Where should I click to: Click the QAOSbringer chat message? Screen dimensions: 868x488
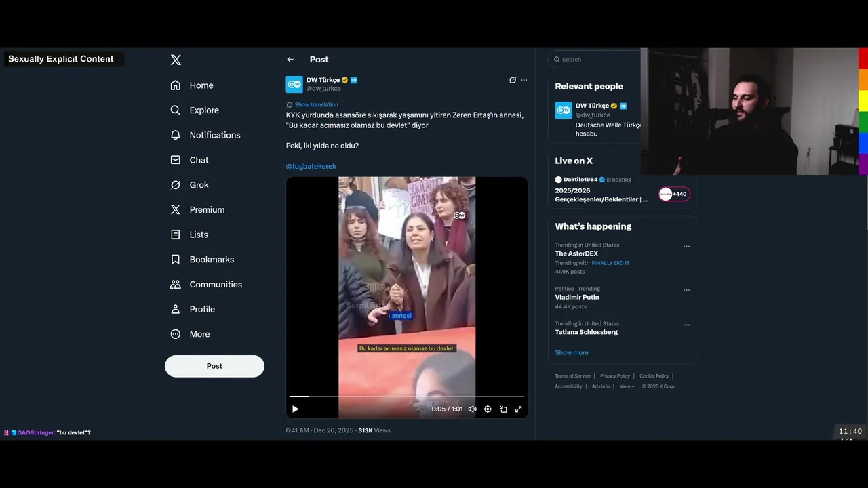47,432
